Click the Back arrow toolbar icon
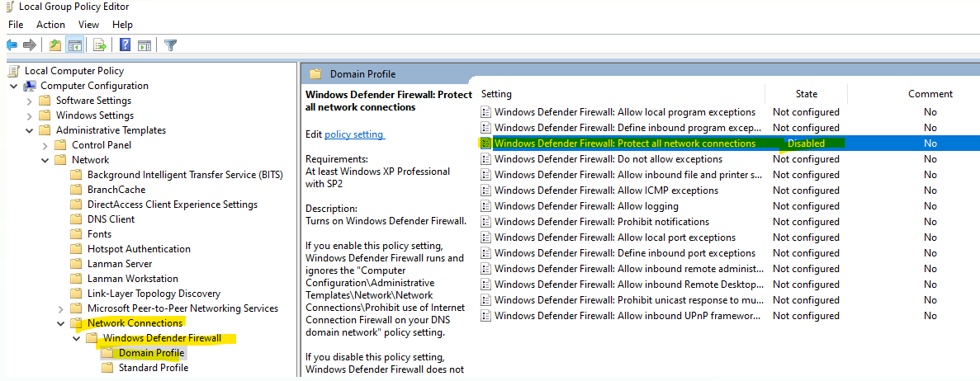This screenshot has width=980, height=381. [x=12, y=45]
